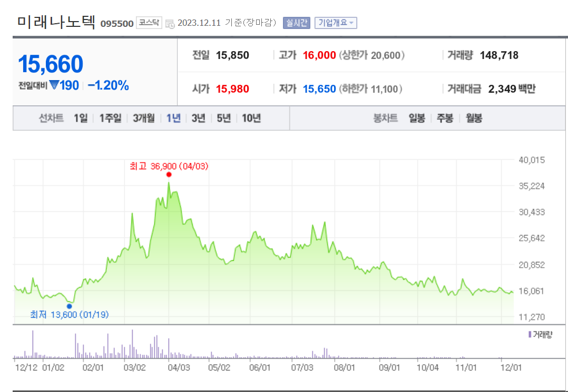Switch the chart to 3개월
Viewport: 568px width, 392px height.
point(144,118)
